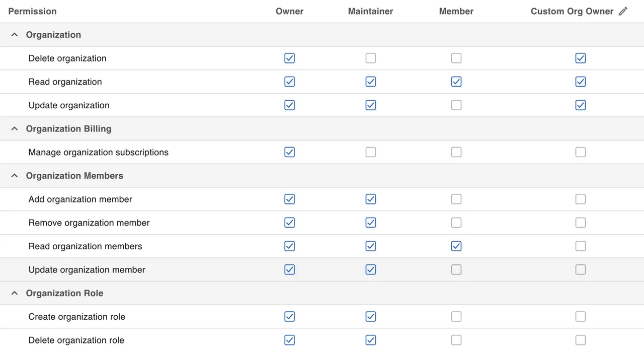The image size is (644, 349).
Task: Uncheck Maintainer for Update organization
Action: point(371,105)
